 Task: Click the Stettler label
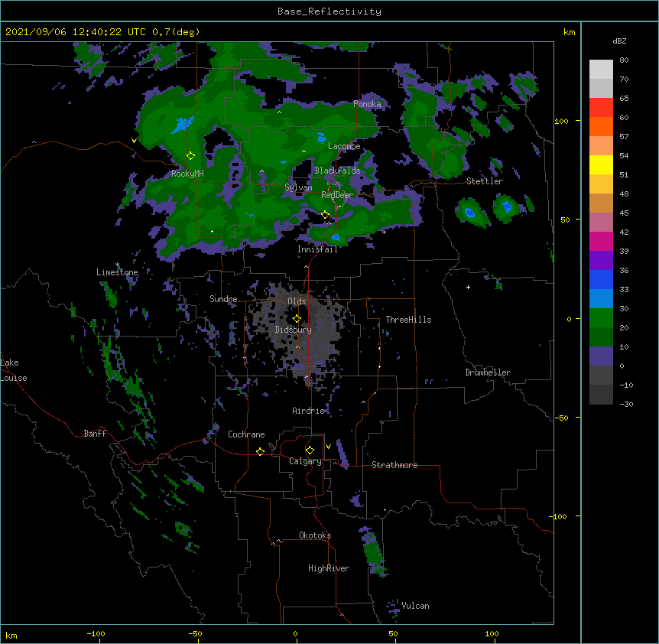[x=485, y=181]
